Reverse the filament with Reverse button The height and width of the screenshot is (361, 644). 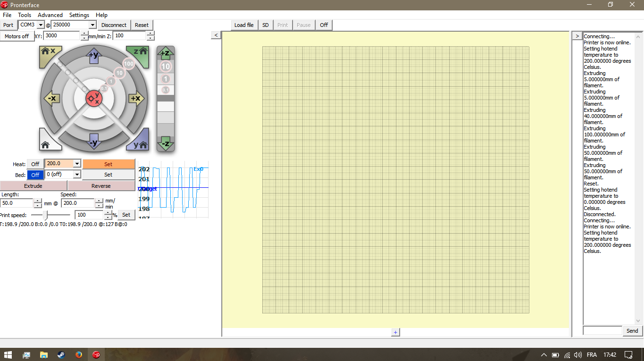pyautogui.click(x=101, y=186)
